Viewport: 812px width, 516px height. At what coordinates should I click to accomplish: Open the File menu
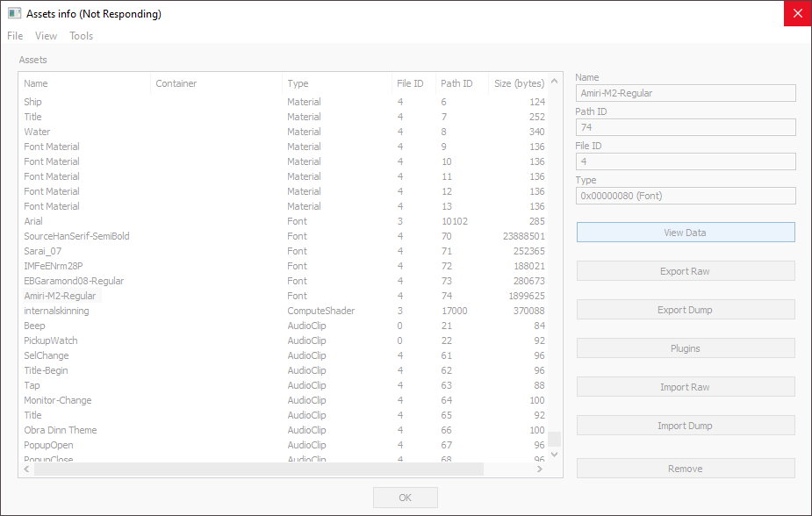click(15, 36)
